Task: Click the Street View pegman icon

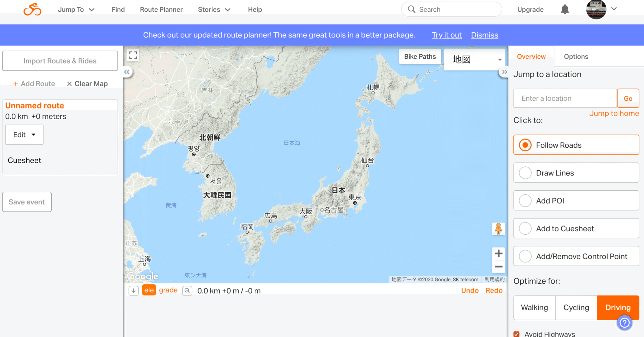Action: click(x=498, y=229)
